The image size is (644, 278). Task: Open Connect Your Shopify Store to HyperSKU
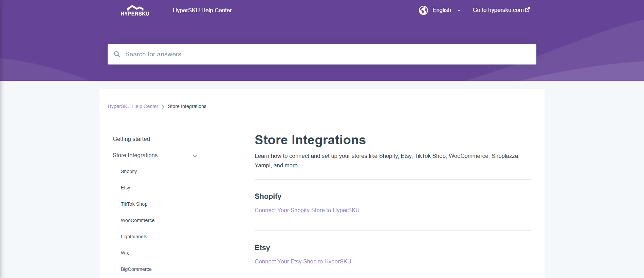(307, 210)
